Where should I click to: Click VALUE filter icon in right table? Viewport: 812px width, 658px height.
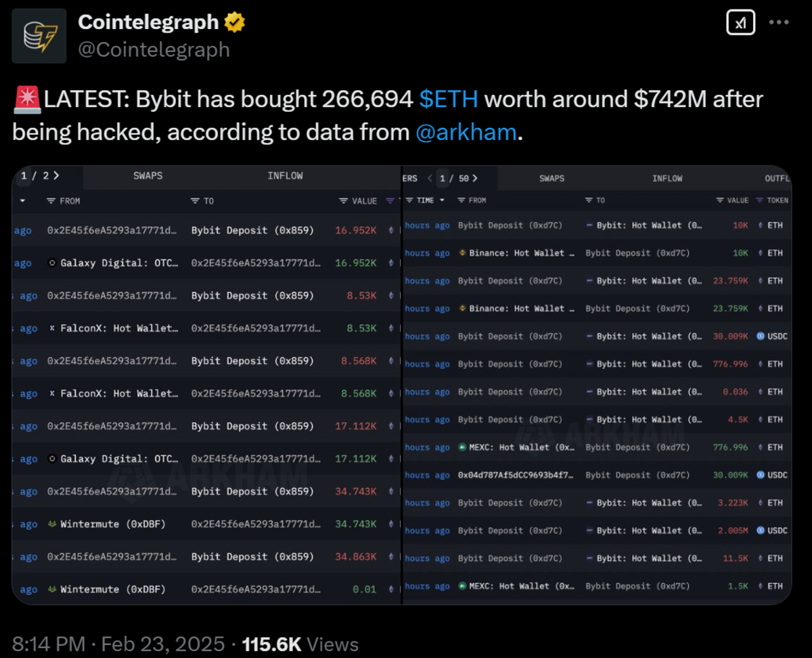[720, 200]
